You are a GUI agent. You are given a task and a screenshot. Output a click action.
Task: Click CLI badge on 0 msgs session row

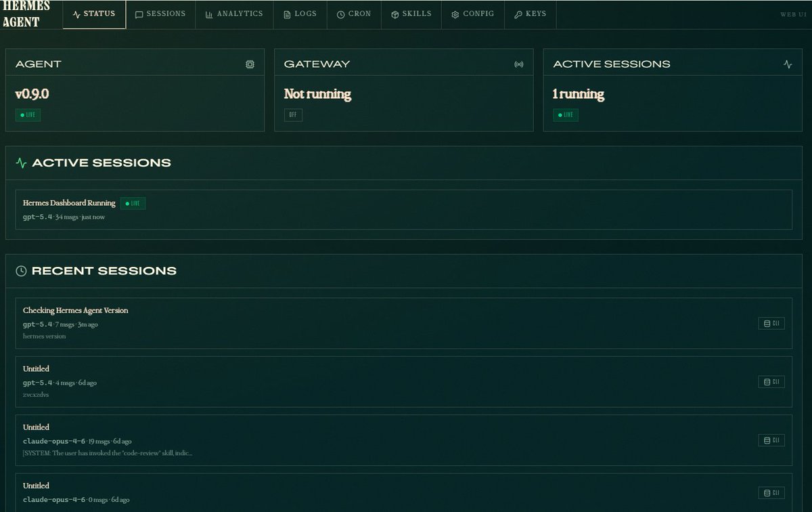771,493
